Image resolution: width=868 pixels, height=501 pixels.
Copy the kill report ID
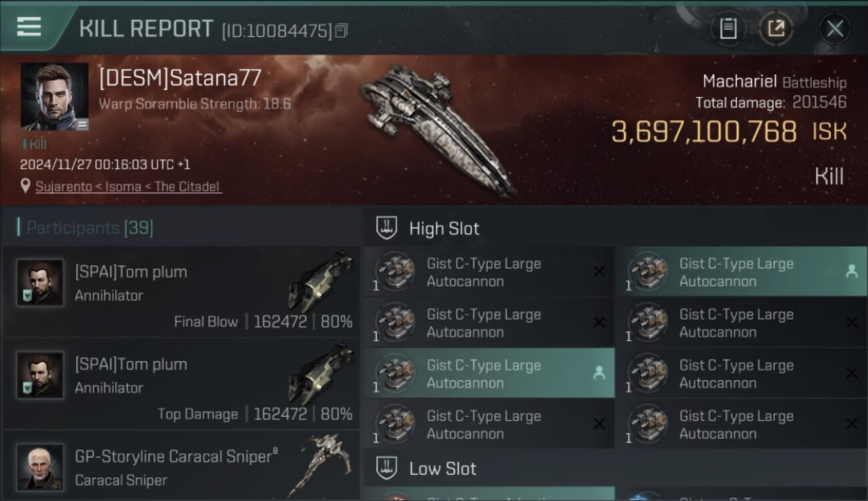[x=341, y=31]
